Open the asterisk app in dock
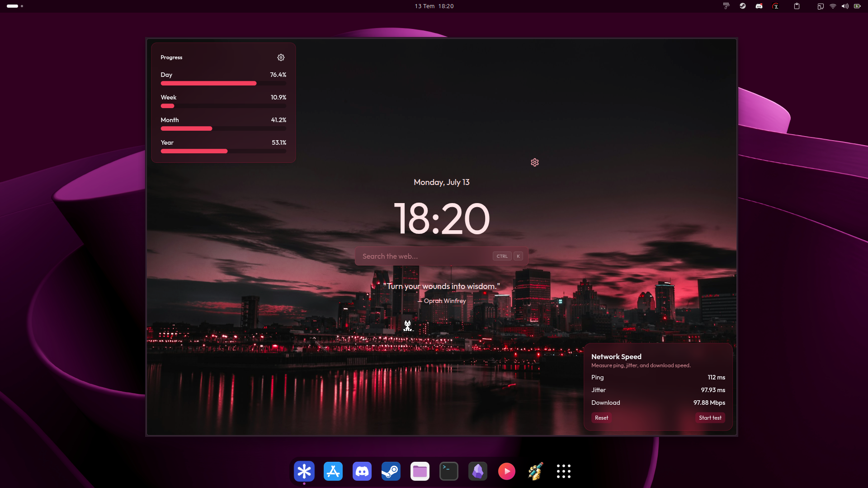The width and height of the screenshot is (868, 488). (304, 471)
